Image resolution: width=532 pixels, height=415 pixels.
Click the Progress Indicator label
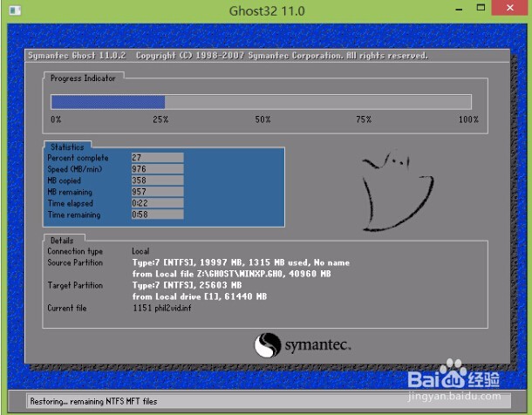83,78
